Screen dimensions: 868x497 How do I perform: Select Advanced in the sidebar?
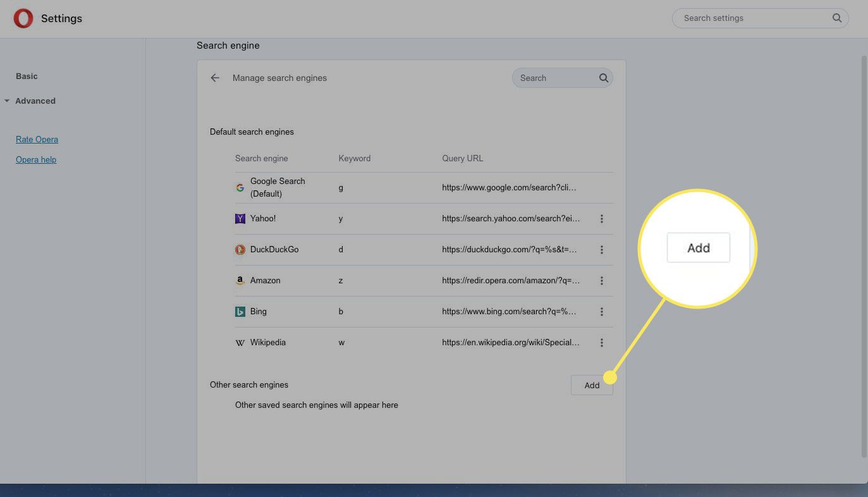pyautogui.click(x=35, y=101)
